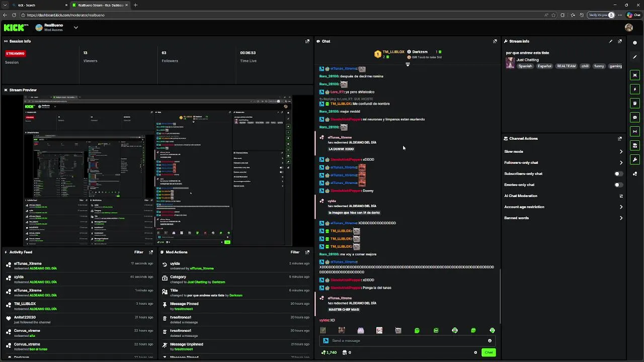Pop out the Session Info panel

tap(307, 41)
